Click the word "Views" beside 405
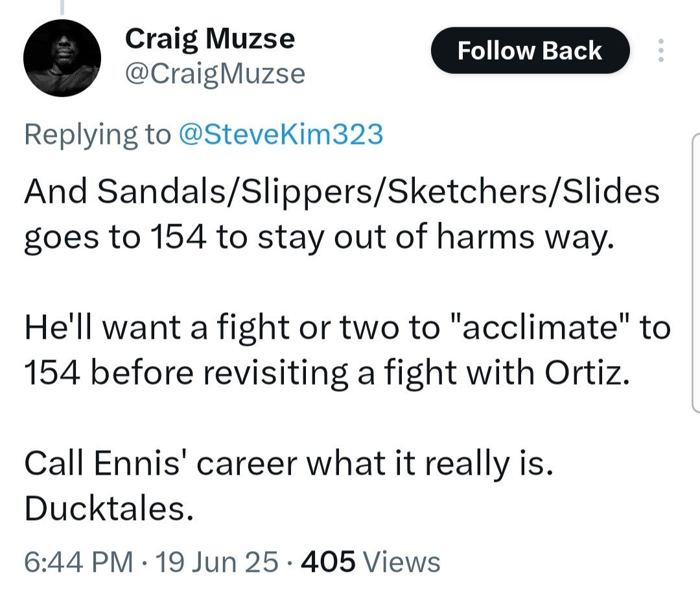This screenshot has height=592, width=700. [x=402, y=562]
